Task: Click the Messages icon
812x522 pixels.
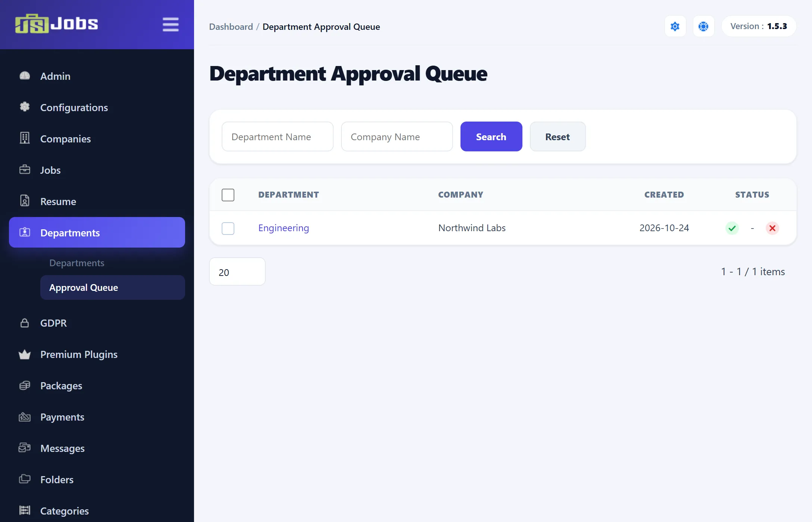Action: 25,448
